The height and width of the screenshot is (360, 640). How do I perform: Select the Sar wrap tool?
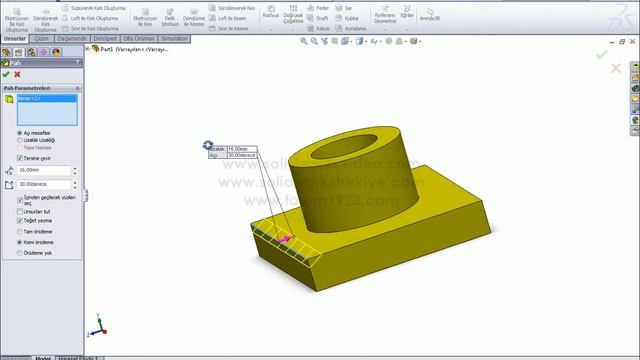point(344,8)
